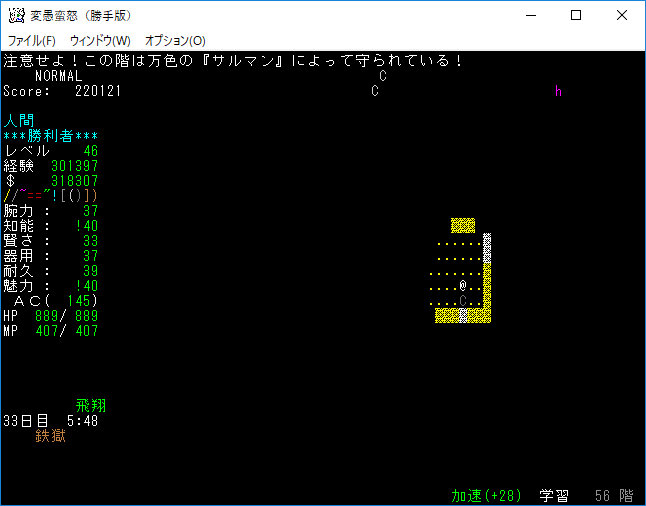Image resolution: width=646 pixels, height=506 pixels.
Task: Open the ウィンドウ(W) menu
Action: tap(100, 40)
